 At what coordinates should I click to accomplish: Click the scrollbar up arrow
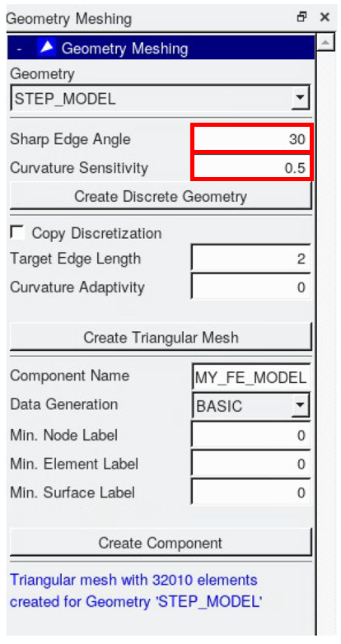point(325,42)
